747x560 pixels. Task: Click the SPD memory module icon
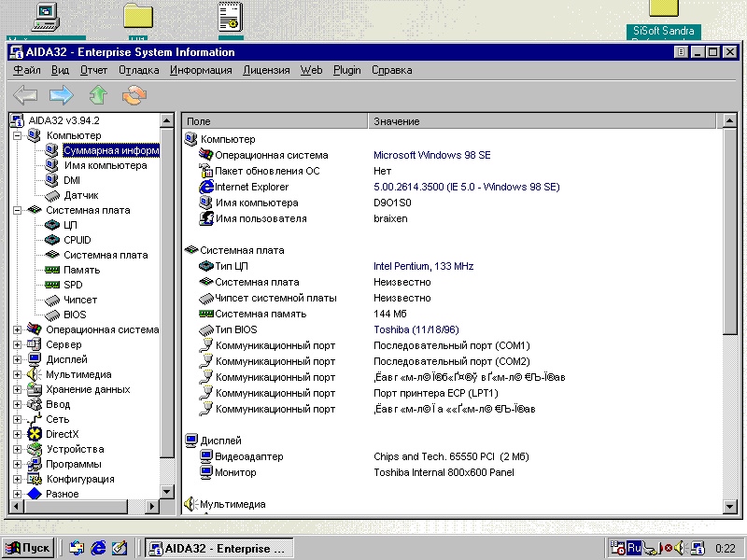click(x=52, y=285)
